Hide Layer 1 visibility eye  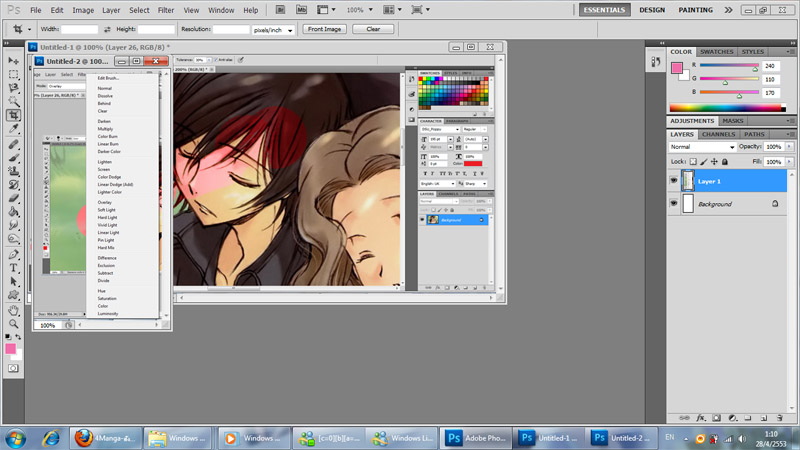tap(673, 181)
